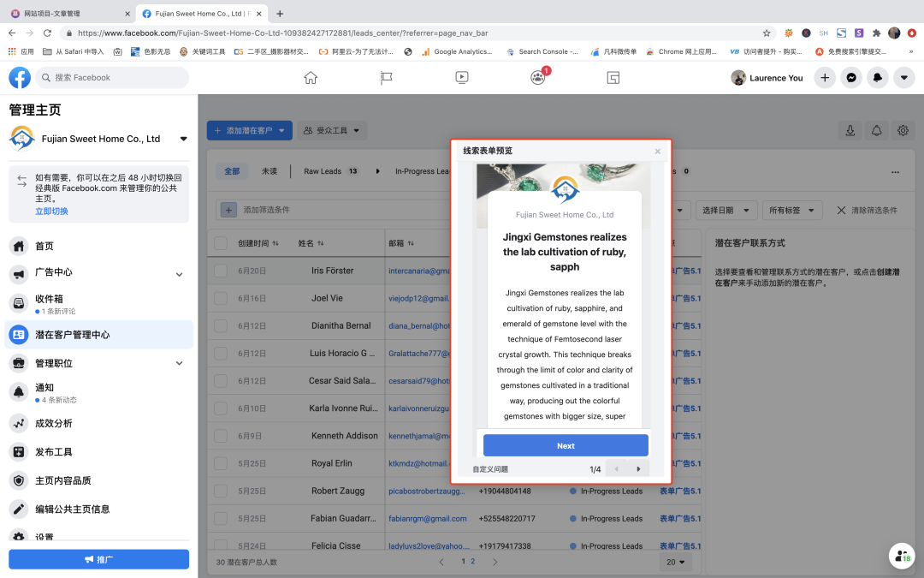Screen dimensions: 924x578
Task: Open 编辑公共主页信息 in the sidebar
Action: (x=99, y=509)
